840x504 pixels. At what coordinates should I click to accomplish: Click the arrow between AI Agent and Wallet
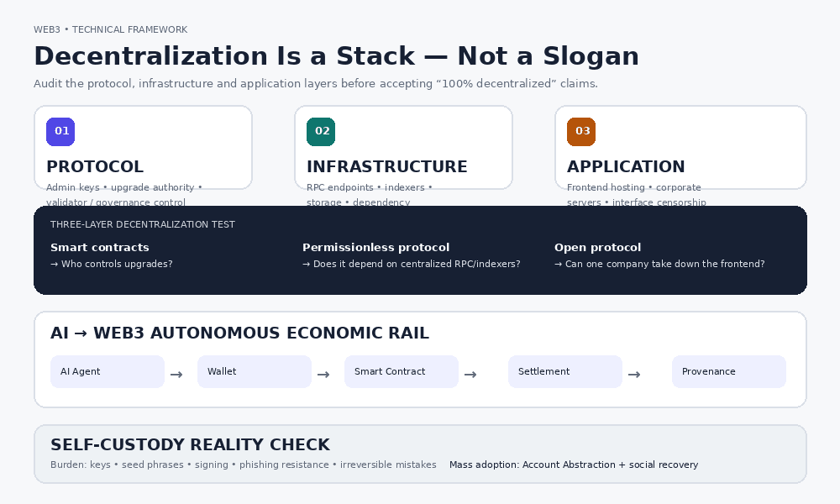pyautogui.click(x=176, y=375)
